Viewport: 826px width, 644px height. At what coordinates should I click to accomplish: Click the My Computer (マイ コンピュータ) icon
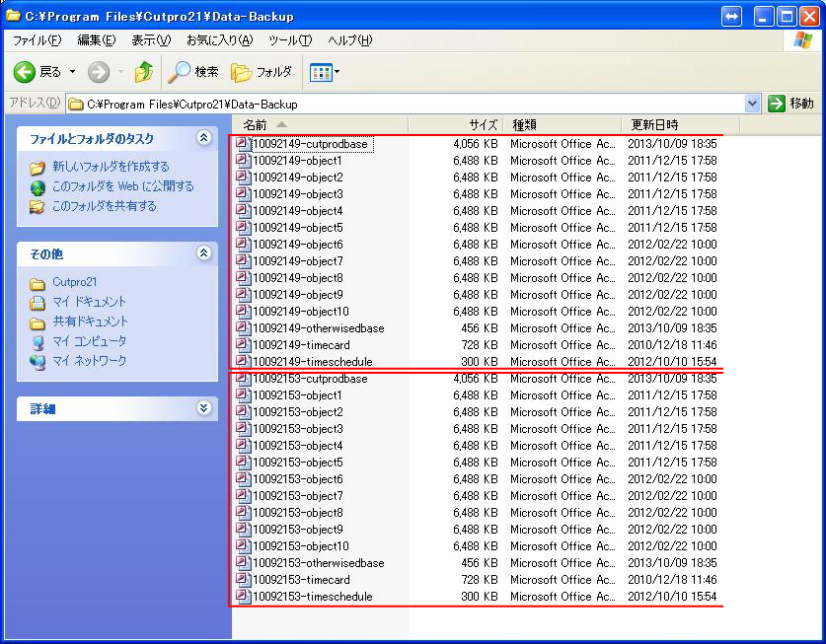pos(38,342)
